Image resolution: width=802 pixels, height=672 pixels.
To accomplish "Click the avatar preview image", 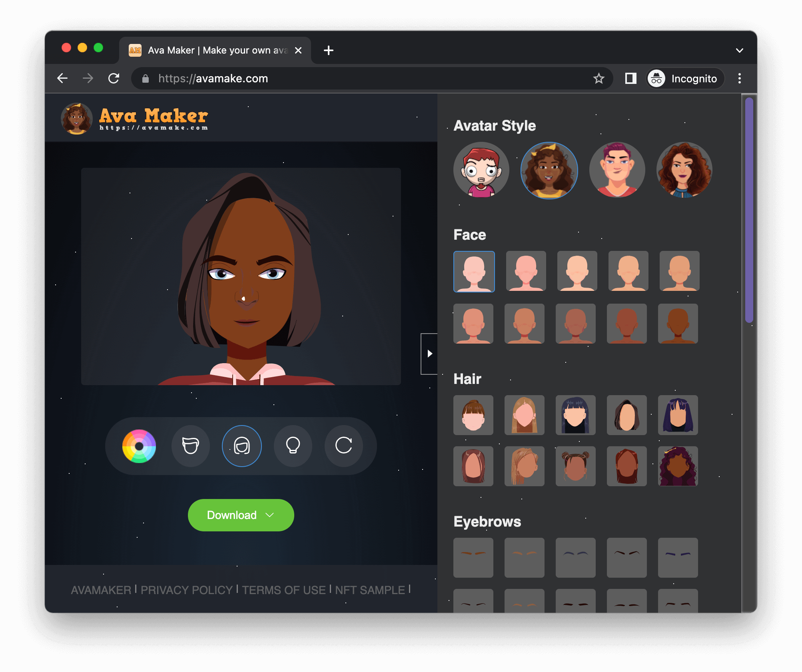I will pyautogui.click(x=241, y=276).
